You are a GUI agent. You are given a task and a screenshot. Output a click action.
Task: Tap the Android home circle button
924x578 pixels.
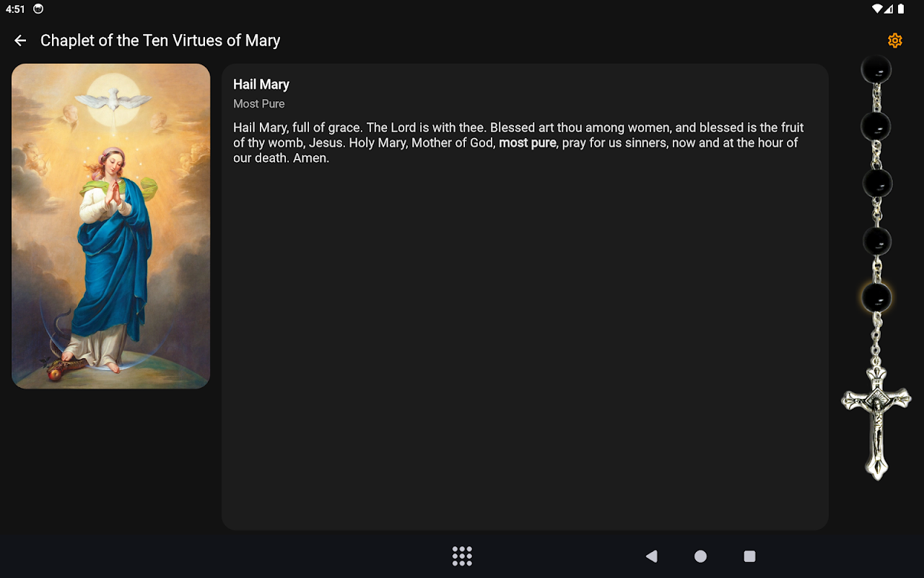click(700, 556)
